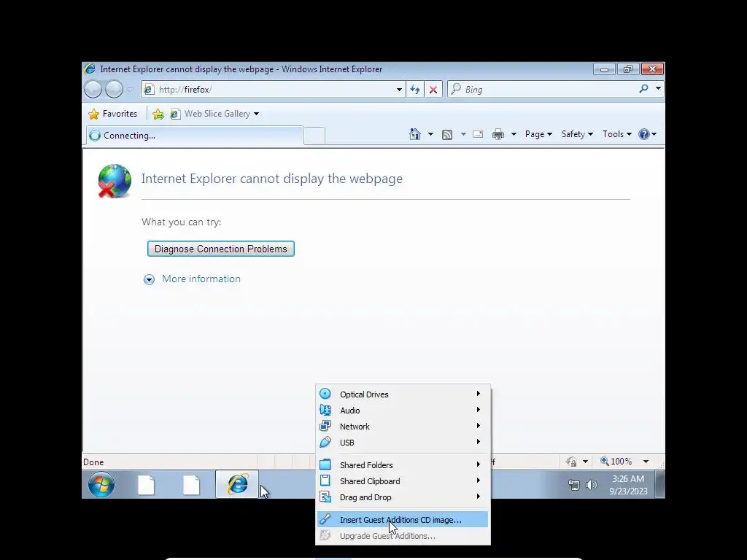The width and height of the screenshot is (747, 560).
Task: Expand the Print dropdown arrow
Action: [514, 134]
